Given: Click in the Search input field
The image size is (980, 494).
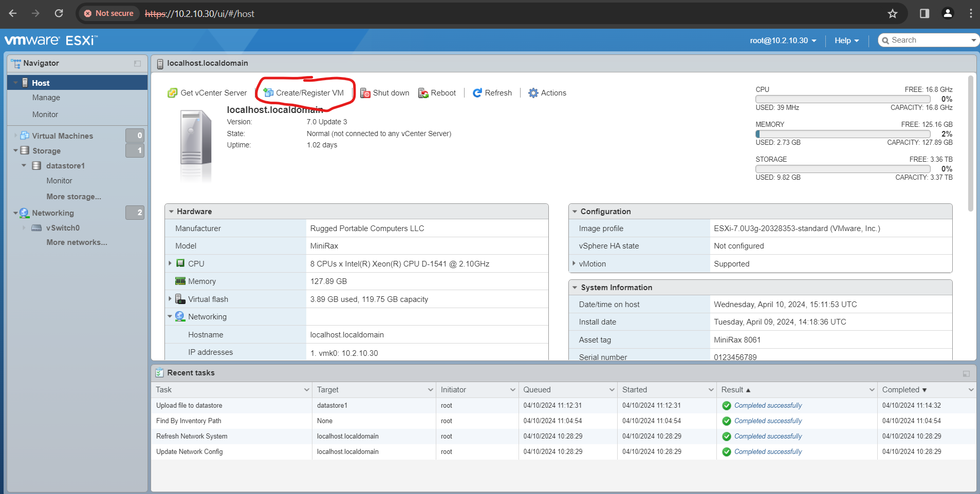Looking at the screenshot, I should (x=929, y=41).
